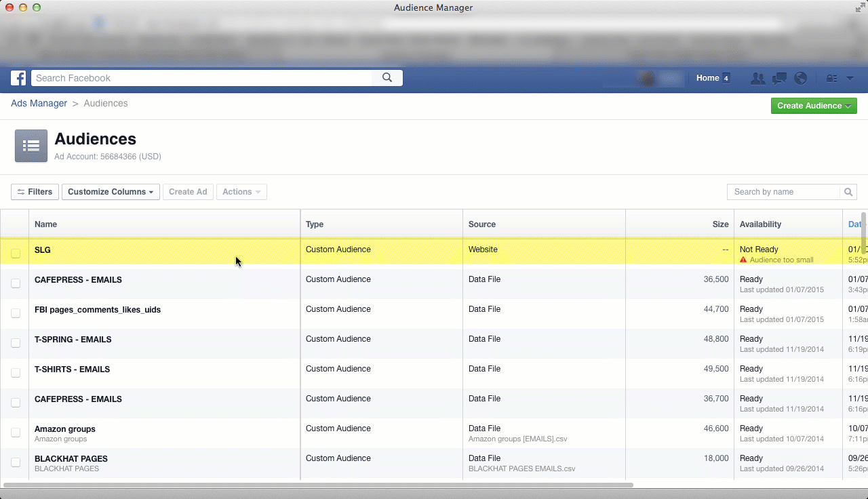
Task: Click Last updated 10/07/2014 text
Action: point(782,439)
